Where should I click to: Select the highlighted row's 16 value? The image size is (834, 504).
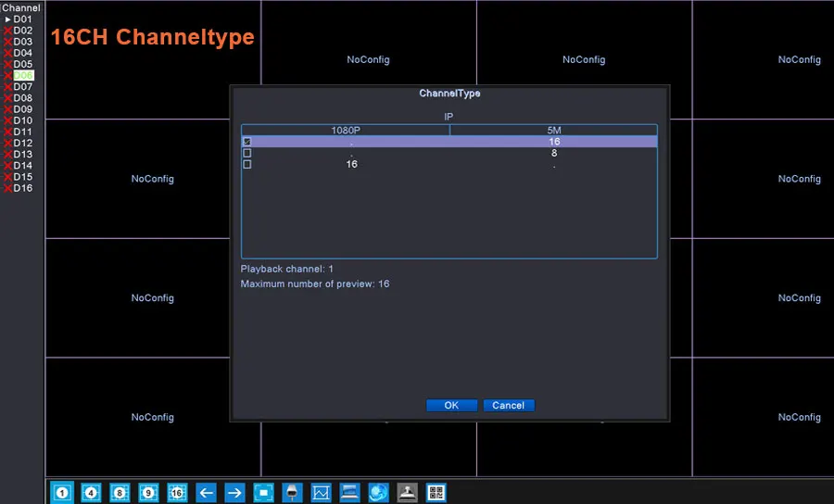pyautogui.click(x=554, y=142)
